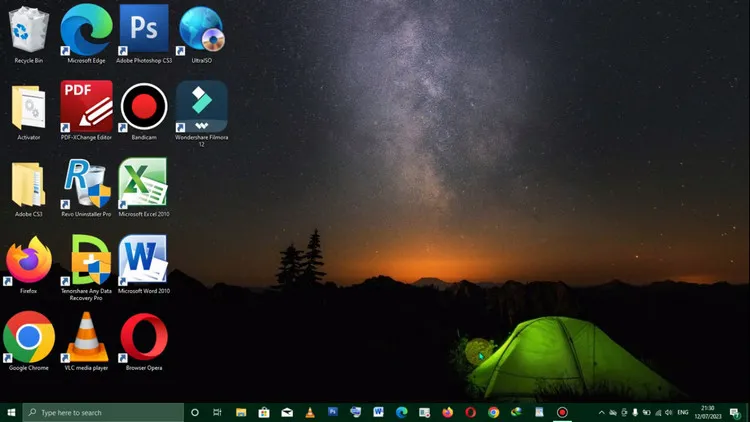The width and height of the screenshot is (750, 422).
Task: Select the Microsoft Word 2010 desktop shortcut
Action: (x=144, y=265)
